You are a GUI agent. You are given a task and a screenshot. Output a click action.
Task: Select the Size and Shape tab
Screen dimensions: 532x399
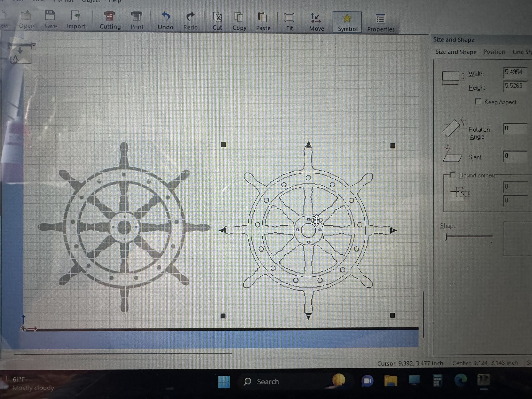[x=456, y=52]
